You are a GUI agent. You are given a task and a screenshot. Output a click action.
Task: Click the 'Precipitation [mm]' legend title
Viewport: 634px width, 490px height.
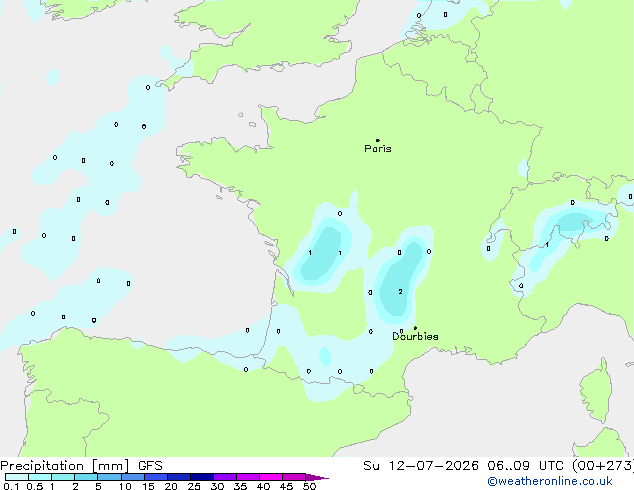[65, 466]
